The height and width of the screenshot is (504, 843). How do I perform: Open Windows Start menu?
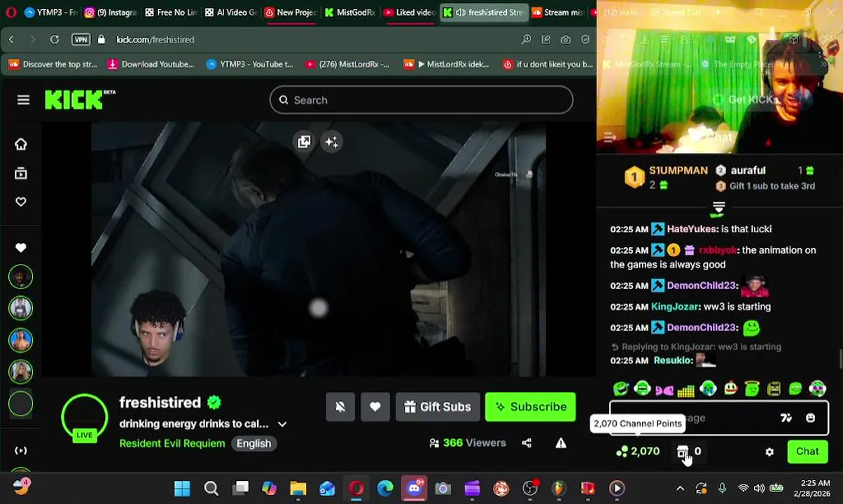[182, 488]
